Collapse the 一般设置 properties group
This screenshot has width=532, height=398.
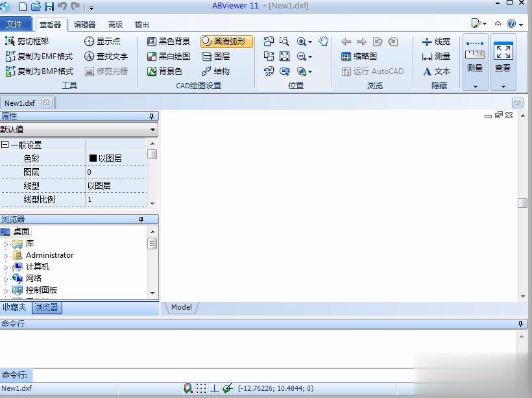pos(5,145)
